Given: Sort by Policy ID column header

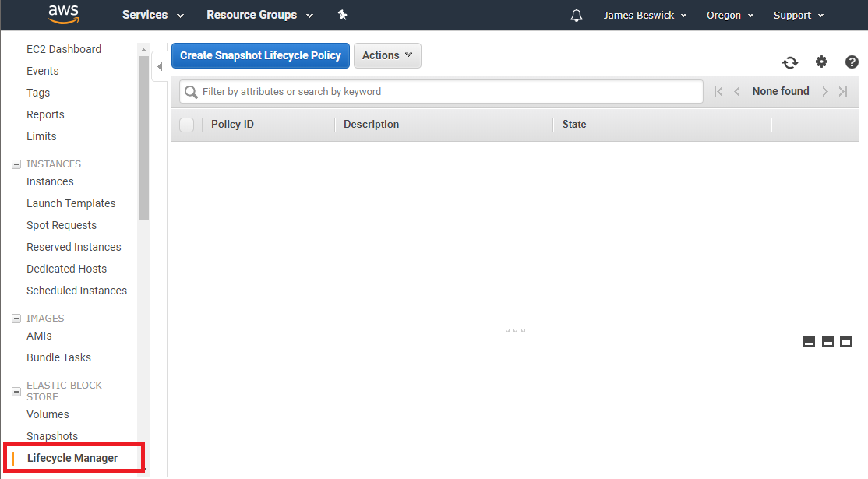Looking at the screenshot, I should tap(232, 125).
